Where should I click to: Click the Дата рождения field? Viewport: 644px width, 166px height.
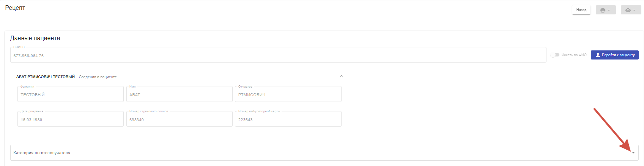coord(71,119)
